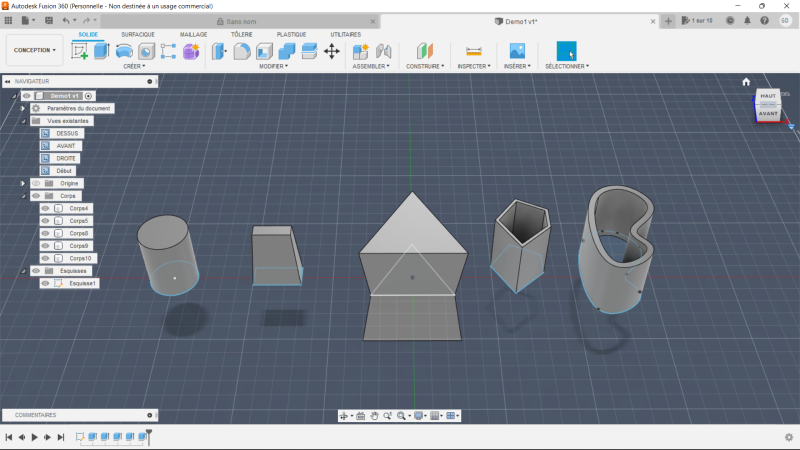Show the Origine folder via eye icon
Screen dimensions: 800x450
pyautogui.click(x=36, y=183)
